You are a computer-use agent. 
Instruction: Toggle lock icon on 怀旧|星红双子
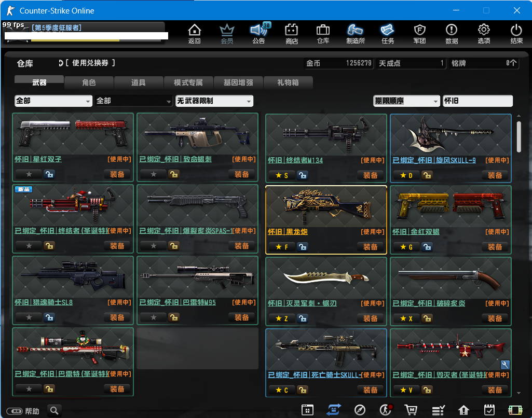coord(49,174)
